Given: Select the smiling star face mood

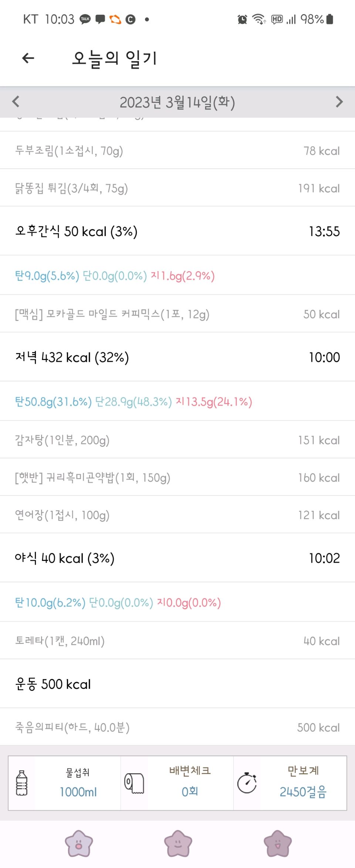Looking at the screenshot, I should click(178, 844).
